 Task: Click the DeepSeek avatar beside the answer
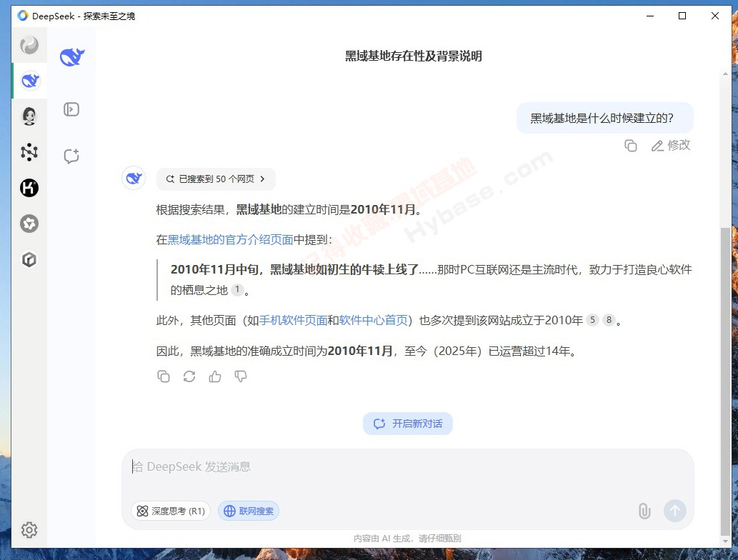134,178
